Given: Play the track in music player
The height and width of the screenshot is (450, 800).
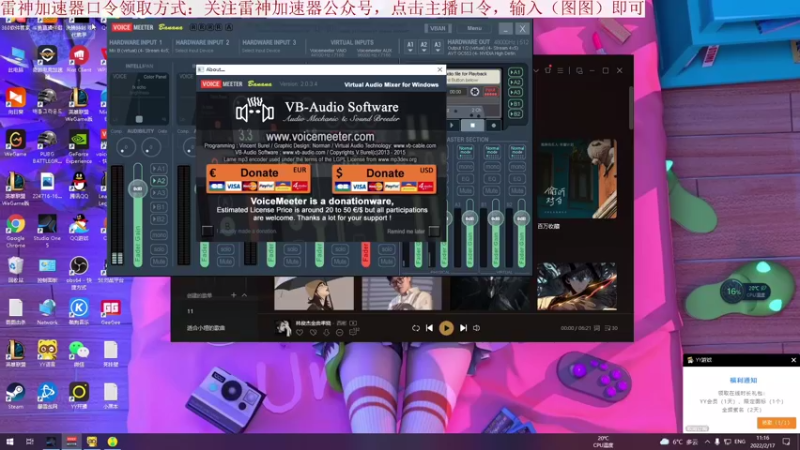Looking at the screenshot, I should [x=446, y=328].
